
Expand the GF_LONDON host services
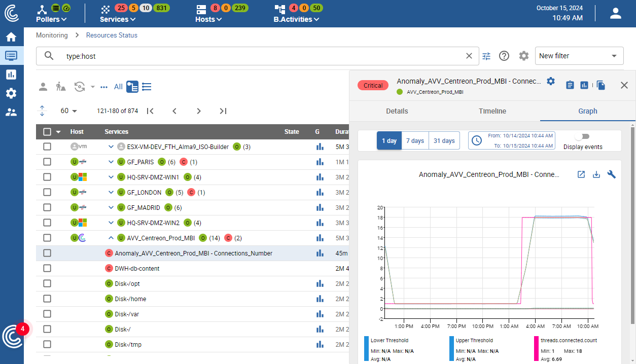[x=111, y=192]
